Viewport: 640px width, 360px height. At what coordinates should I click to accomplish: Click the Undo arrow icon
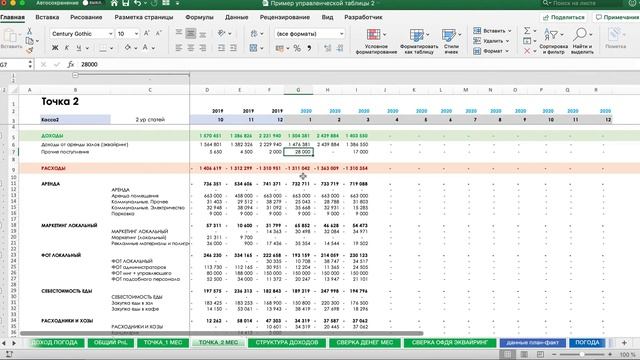point(138,3)
